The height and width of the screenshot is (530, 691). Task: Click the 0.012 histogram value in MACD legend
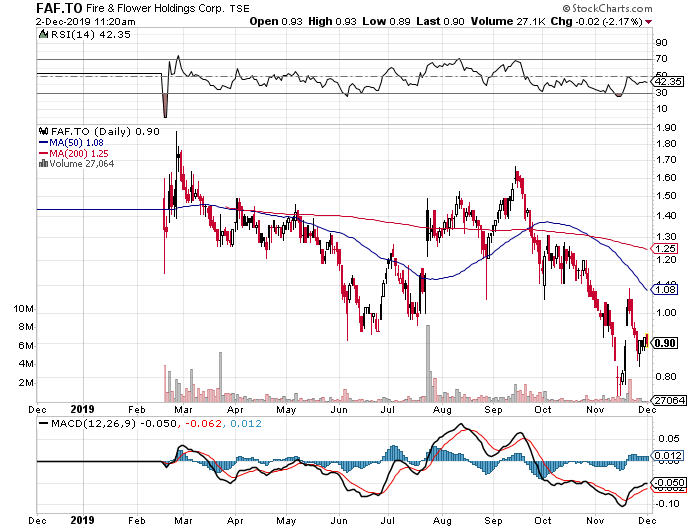click(246, 424)
